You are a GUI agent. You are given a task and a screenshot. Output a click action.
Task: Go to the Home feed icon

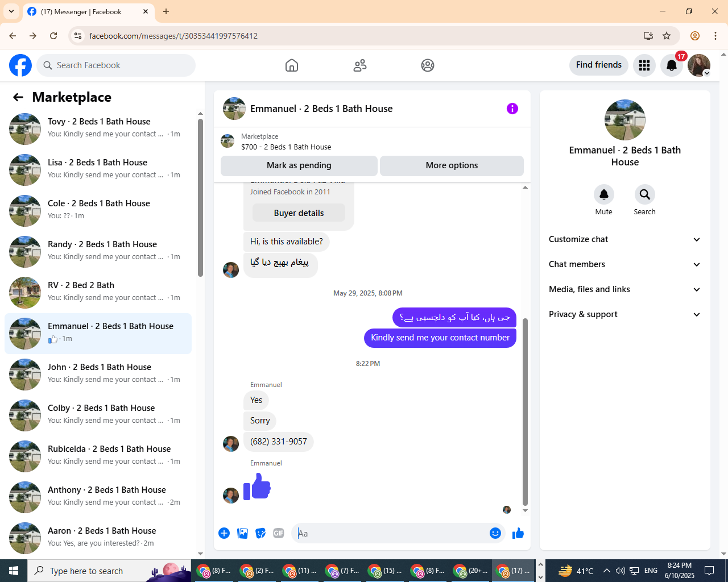292,65
